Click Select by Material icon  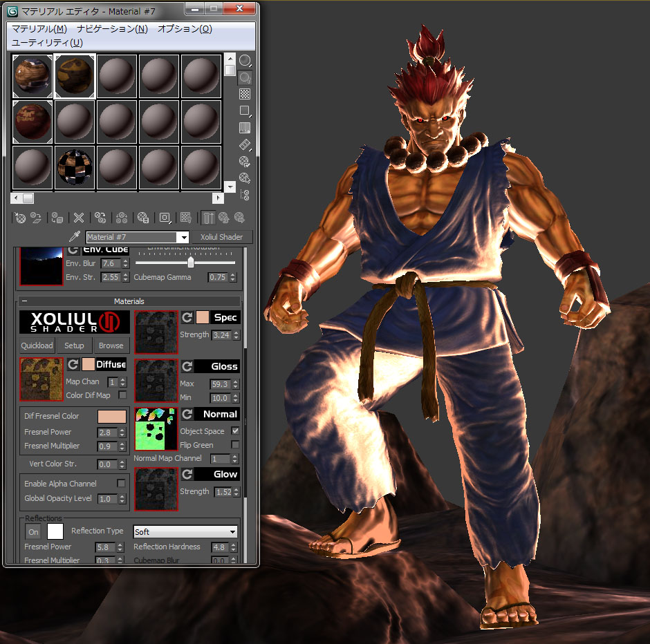pyautogui.click(x=245, y=178)
